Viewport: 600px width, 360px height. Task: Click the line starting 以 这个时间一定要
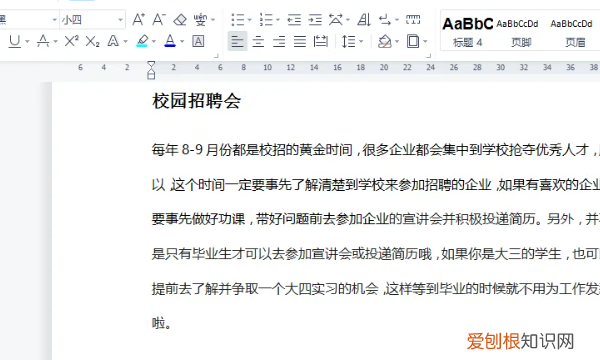(376, 185)
